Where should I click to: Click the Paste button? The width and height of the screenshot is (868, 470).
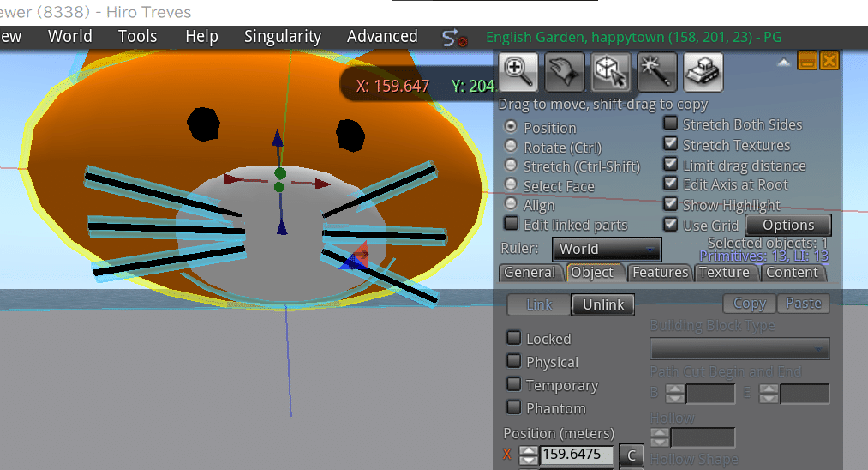[804, 304]
